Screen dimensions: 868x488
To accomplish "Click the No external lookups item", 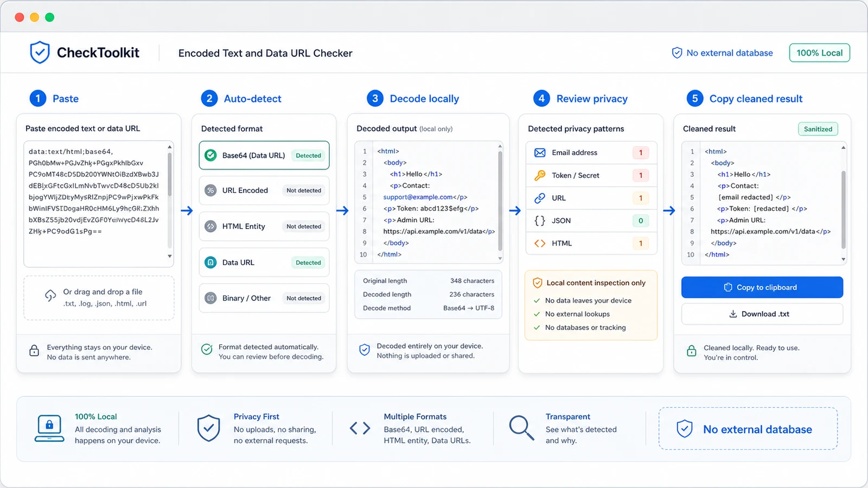I will (572, 314).
